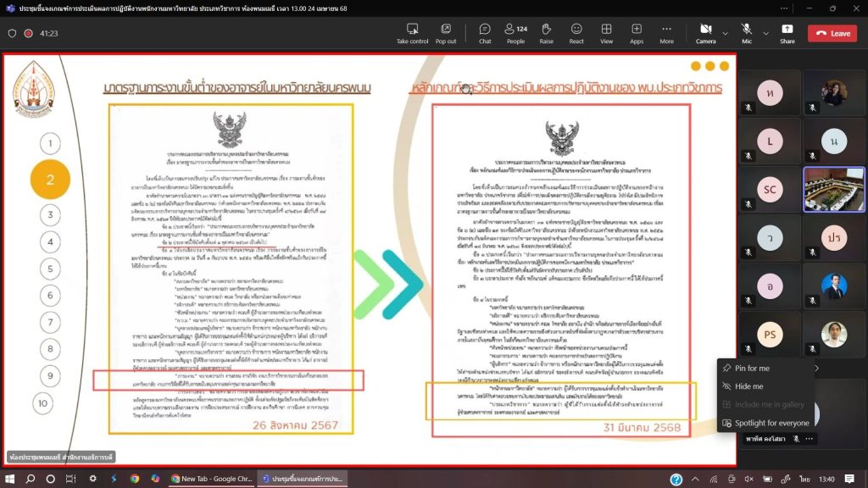Expand the Mic options arrow
868x488 pixels.
click(766, 34)
